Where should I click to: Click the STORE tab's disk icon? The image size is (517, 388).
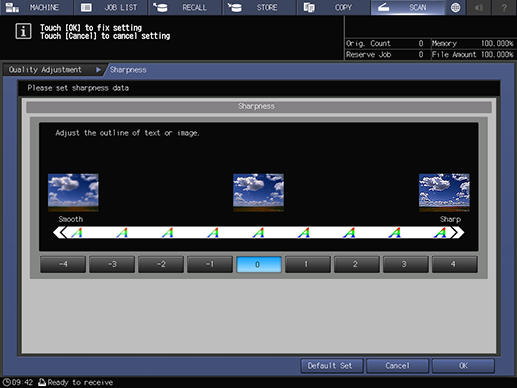tap(235, 7)
